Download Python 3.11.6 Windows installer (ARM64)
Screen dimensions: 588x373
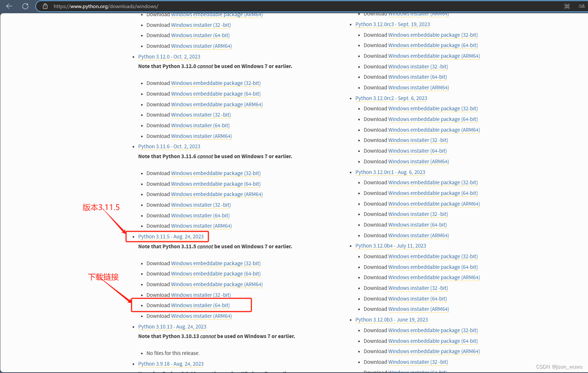click(201, 226)
